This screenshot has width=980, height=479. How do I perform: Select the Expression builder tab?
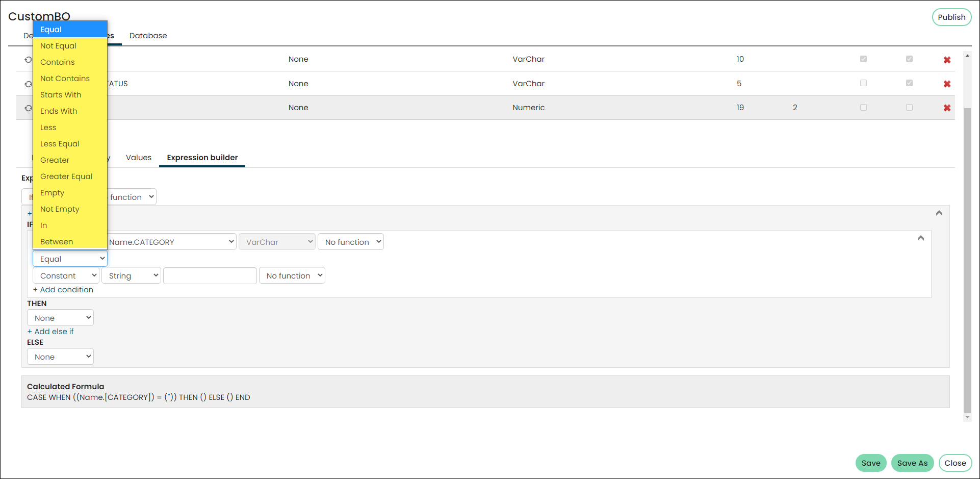(202, 158)
